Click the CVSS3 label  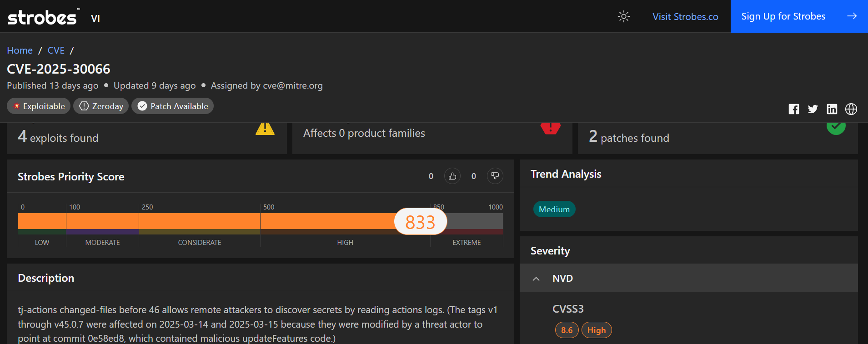(568, 309)
